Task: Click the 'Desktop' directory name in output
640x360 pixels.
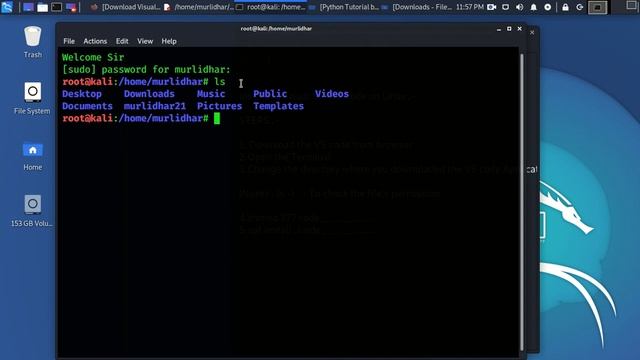Action: 82,94
